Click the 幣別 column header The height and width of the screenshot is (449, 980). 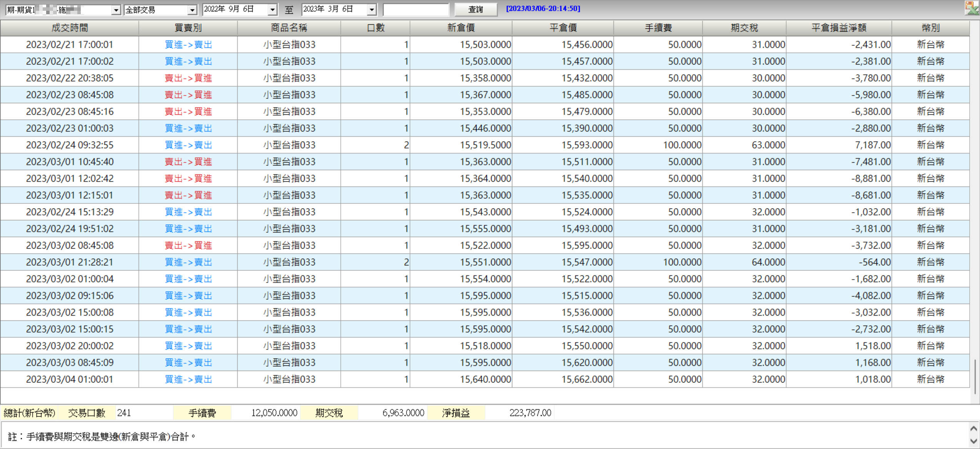(930, 28)
